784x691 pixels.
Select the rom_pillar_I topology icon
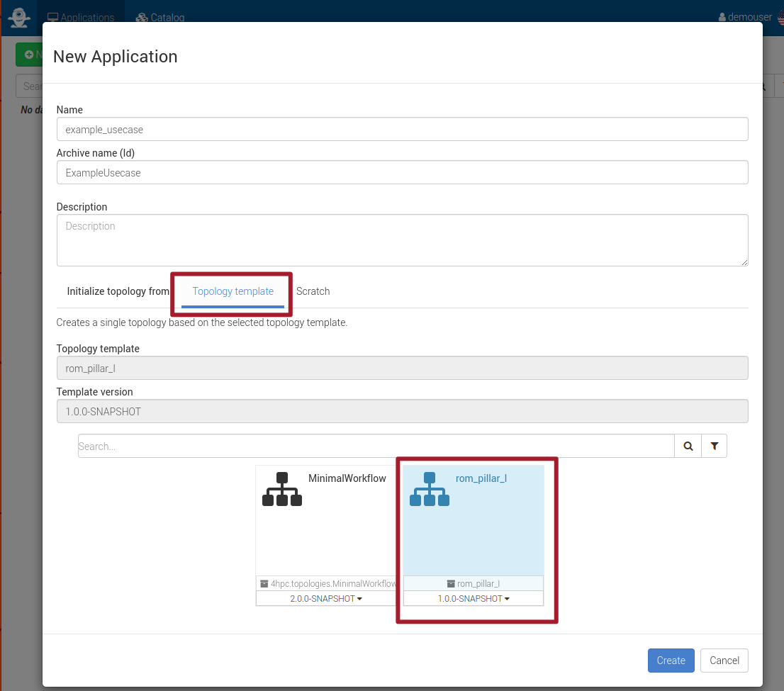tap(430, 489)
